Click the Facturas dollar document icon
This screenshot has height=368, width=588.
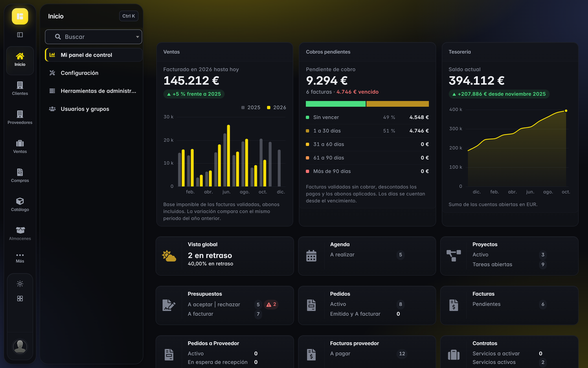454,305
